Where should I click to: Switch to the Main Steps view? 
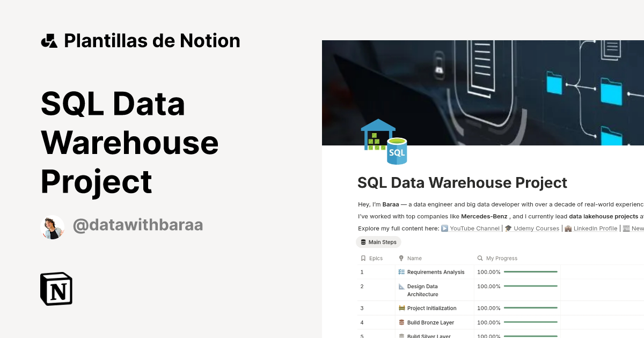pos(378,242)
